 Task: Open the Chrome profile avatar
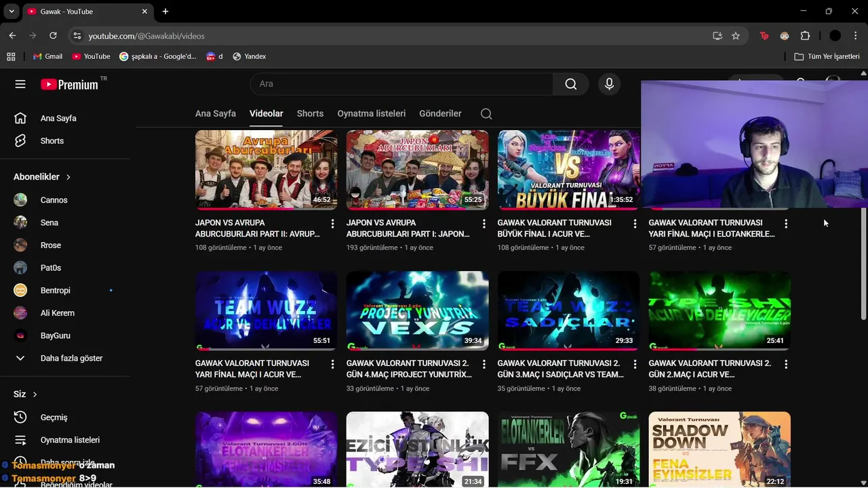click(x=835, y=36)
